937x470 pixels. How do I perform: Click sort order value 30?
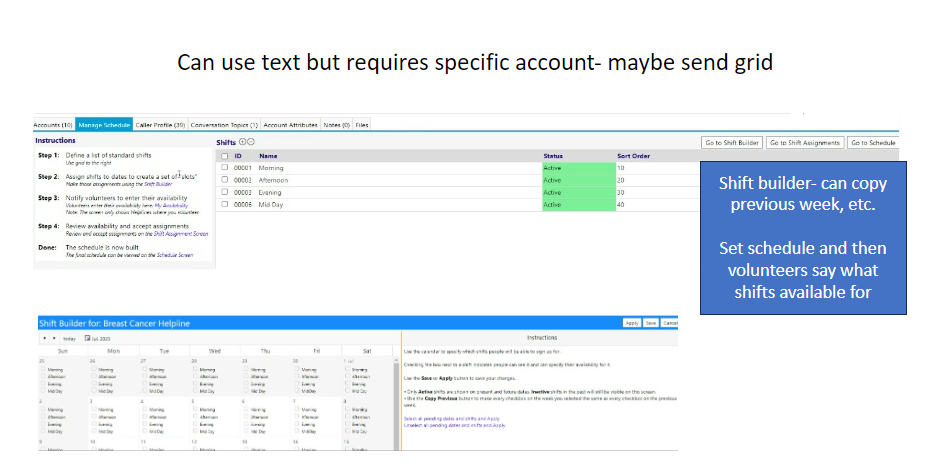point(620,192)
